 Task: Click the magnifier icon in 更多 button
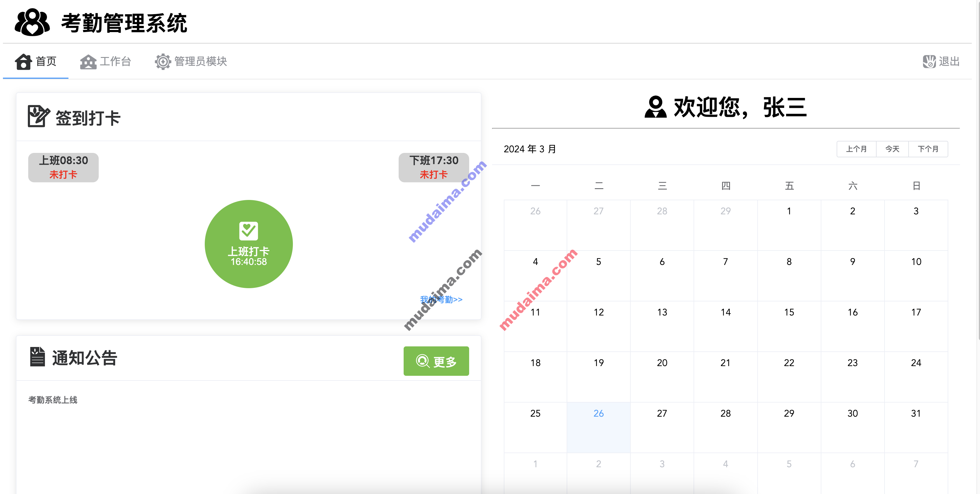tap(423, 361)
